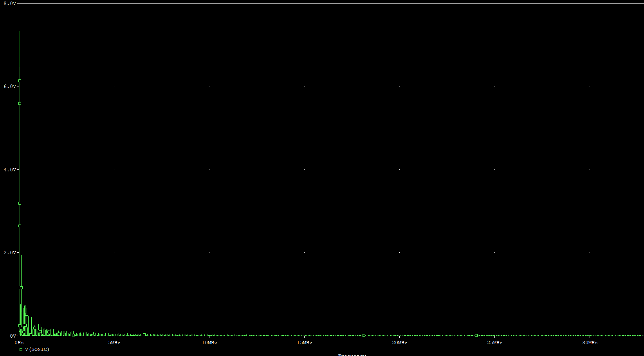Click the trace marker just before 25MHz
This screenshot has height=356, width=644.
(x=476, y=336)
